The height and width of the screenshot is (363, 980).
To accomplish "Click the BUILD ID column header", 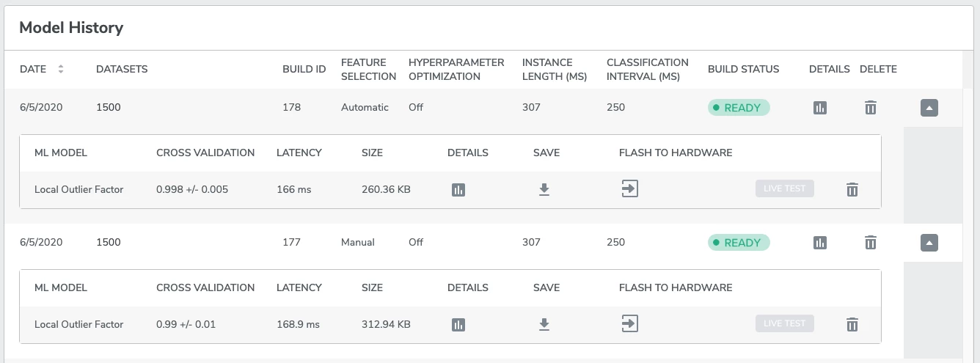I will pyautogui.click(x=304, y=69).
